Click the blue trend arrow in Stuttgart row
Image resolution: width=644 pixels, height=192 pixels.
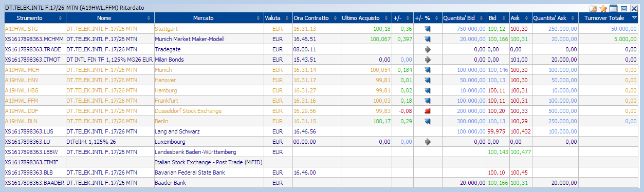click(x=427, y=29)
